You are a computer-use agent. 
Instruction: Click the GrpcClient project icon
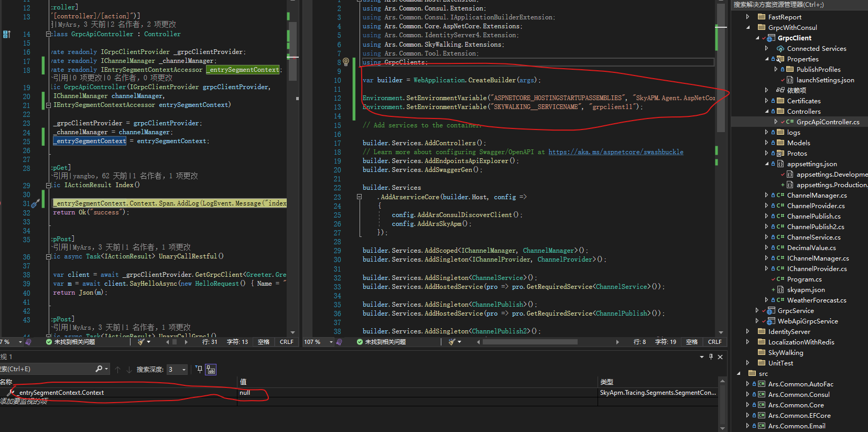(771, 38)
